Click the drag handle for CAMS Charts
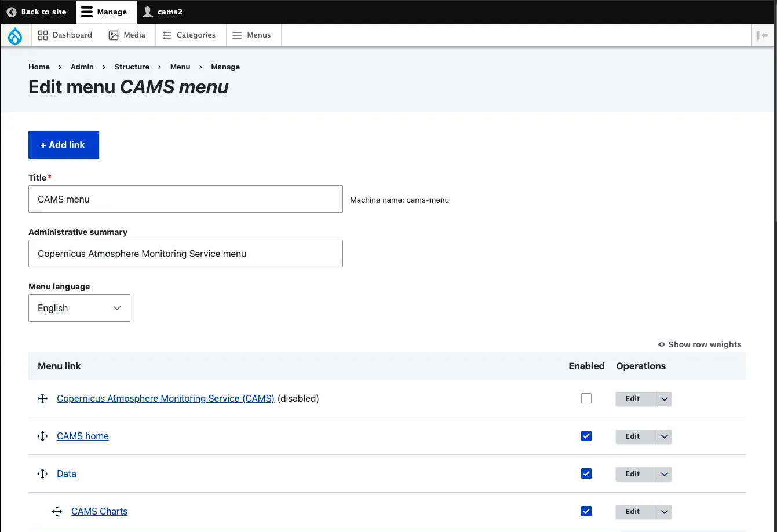 57,512
